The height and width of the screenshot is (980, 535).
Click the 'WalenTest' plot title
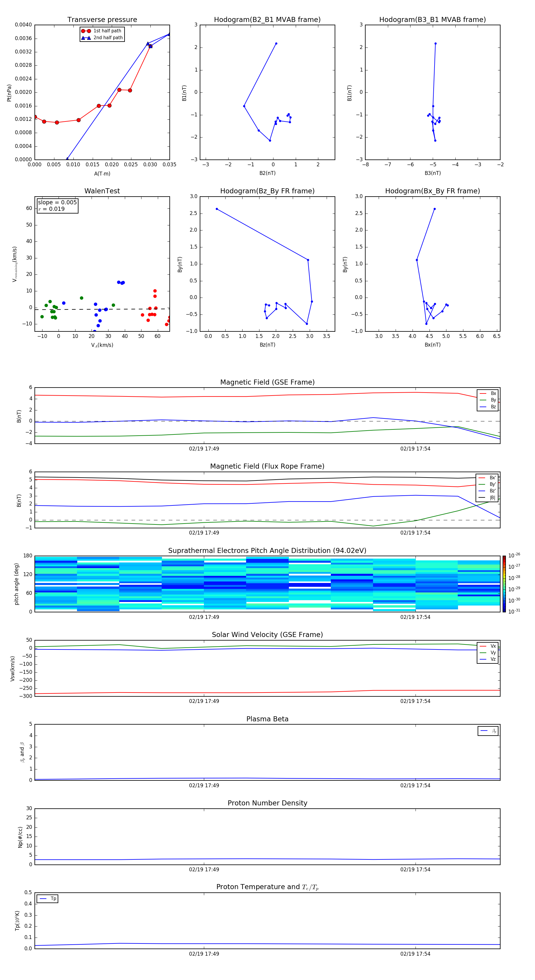pos(102,191)
